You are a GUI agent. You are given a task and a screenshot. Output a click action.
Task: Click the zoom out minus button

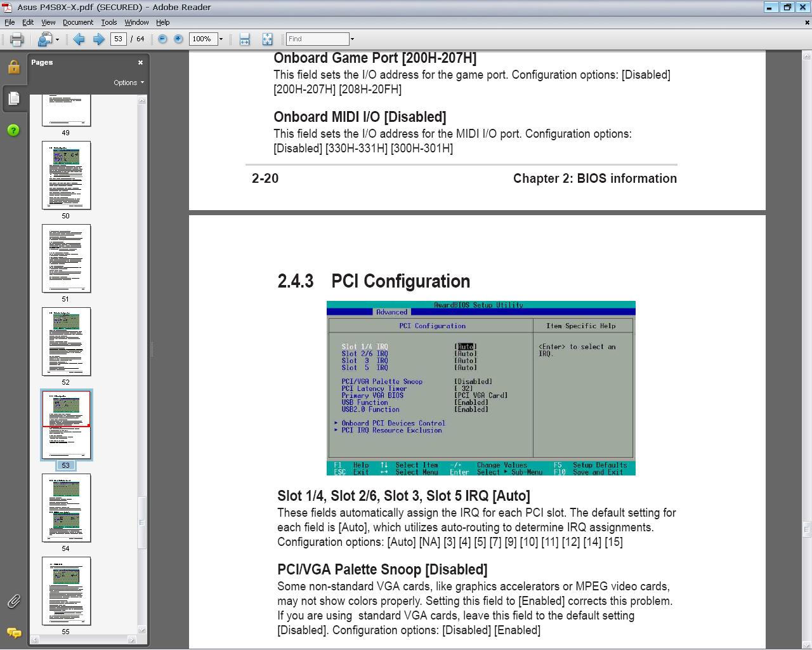pyautogui.click(x=162, y=39)
